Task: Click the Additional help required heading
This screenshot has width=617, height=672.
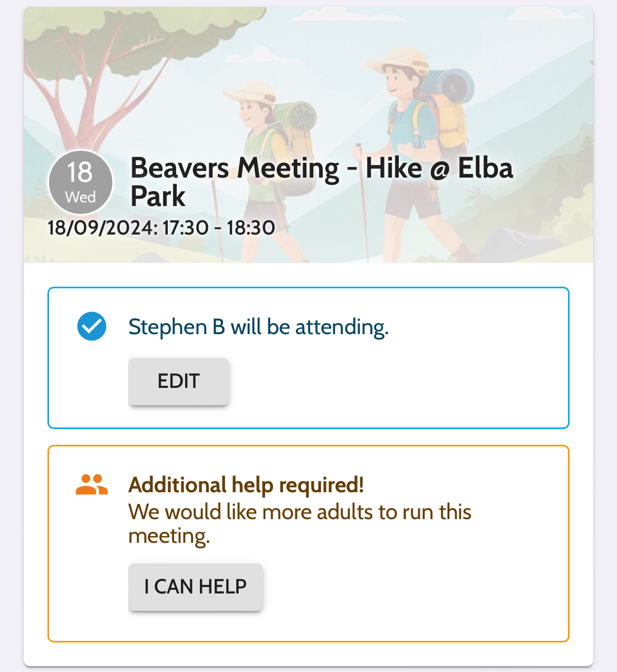Action: [x=246, y=485]
